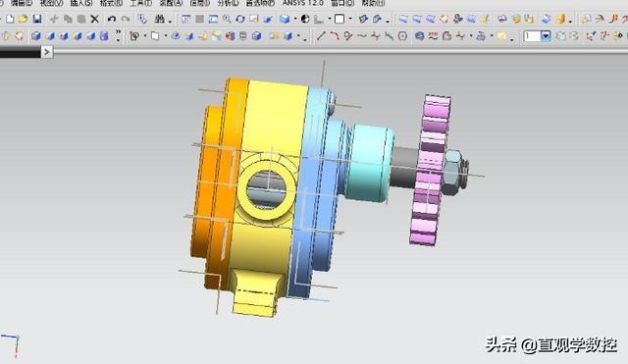This screenshot has height=364, width=628.
Task: Click the Polygon hexagon tool icon
Action: tap(403, 36)
